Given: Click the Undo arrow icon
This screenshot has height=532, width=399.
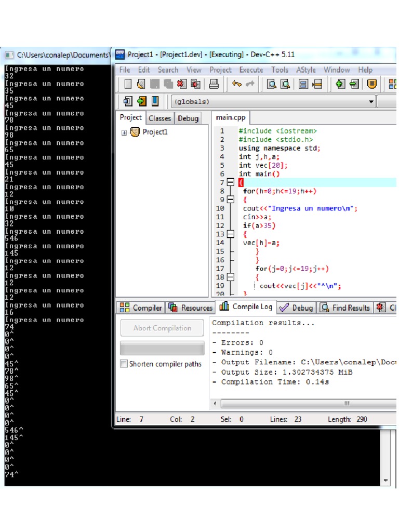Looking at the screenshot, I should pyautogui.click(x=237, y=84).
